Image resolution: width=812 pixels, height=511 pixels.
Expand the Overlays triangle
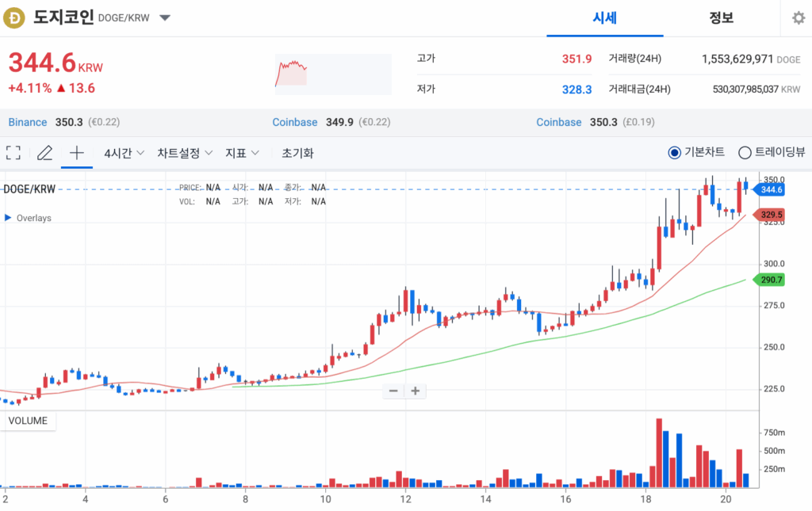coord(8,218)
